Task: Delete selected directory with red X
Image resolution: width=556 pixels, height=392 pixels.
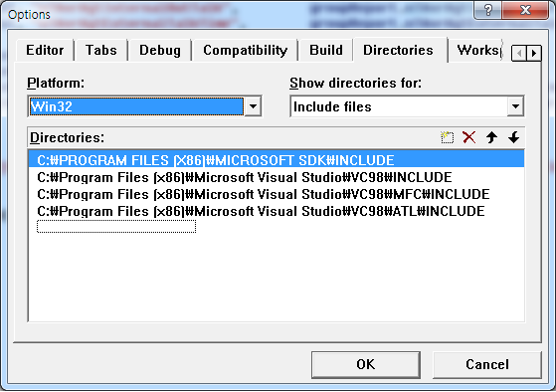Action: [468, 137]
